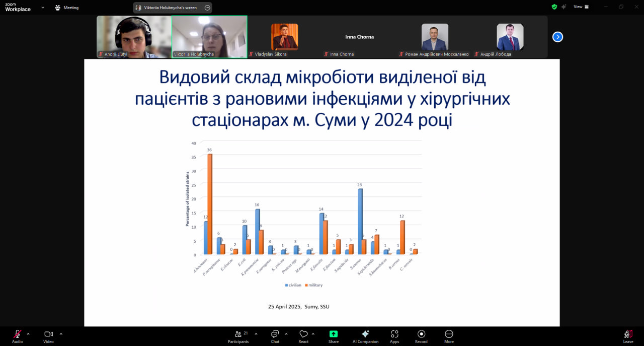The width and height of the screenshot is (644, 346).
Task: Click muted mic icon beside Vladyslav Sikora
Action: 251,54
